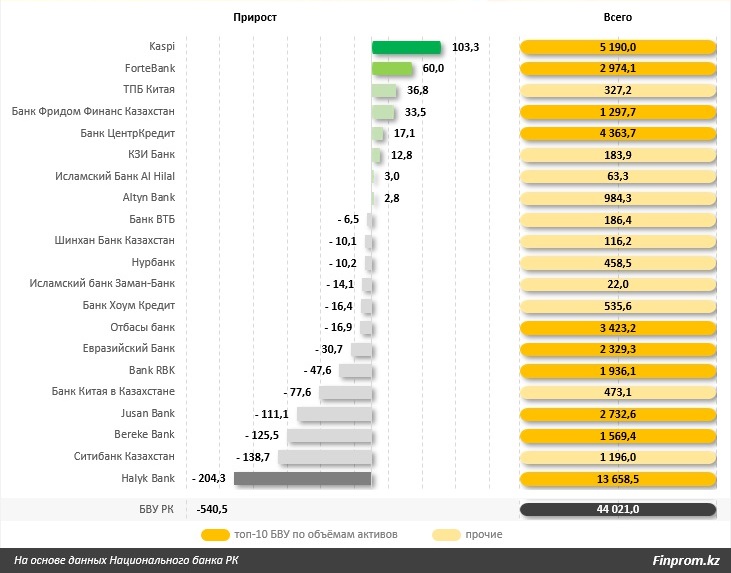The image size is (731, 573).
Task: Click the Bereke Bank gray bar
Action: 329,435
